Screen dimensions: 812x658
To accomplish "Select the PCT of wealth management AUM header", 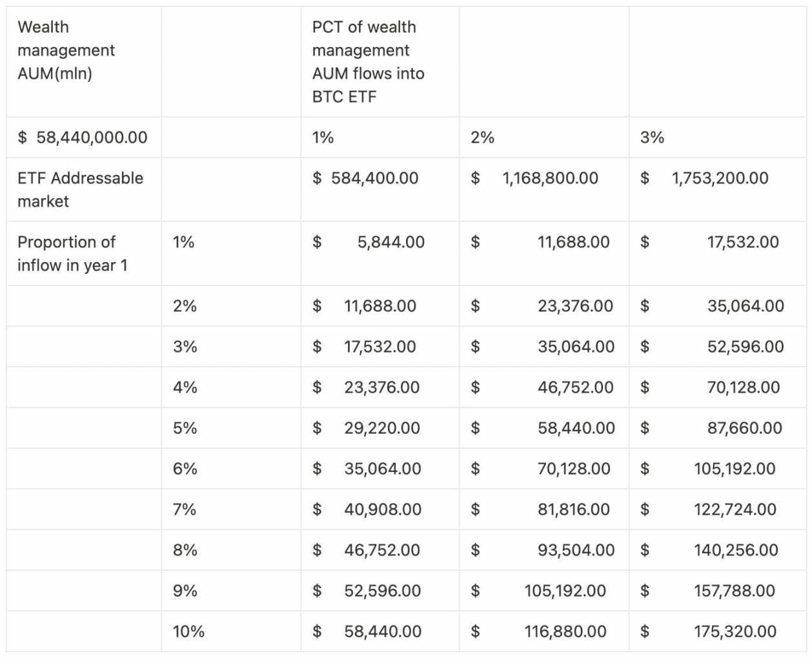I will tap(368, 62).
